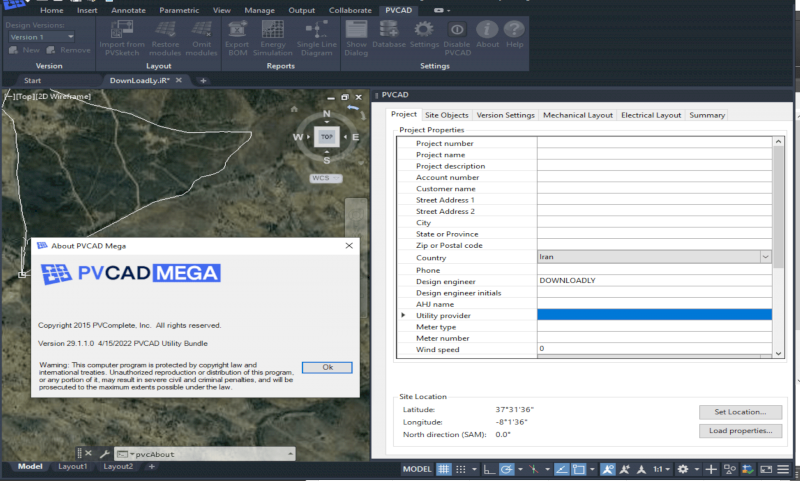Viewport: 800px width, 481px height.
Task: Click the Export BOM icon
Action: 237,30
